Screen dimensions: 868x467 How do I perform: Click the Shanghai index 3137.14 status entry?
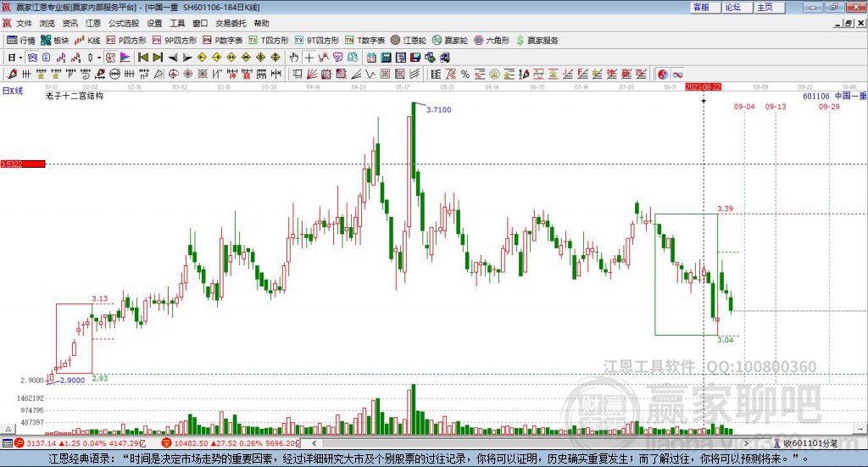(x=80, y=443)
